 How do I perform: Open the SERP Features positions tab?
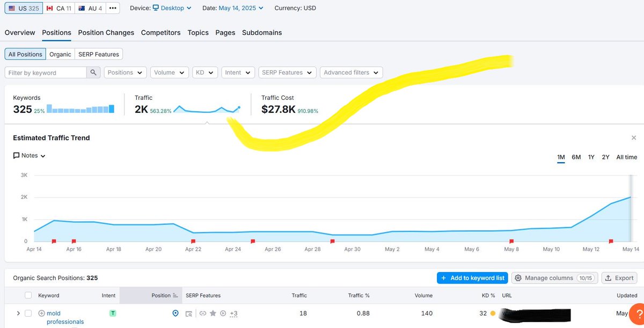(99, 54)
